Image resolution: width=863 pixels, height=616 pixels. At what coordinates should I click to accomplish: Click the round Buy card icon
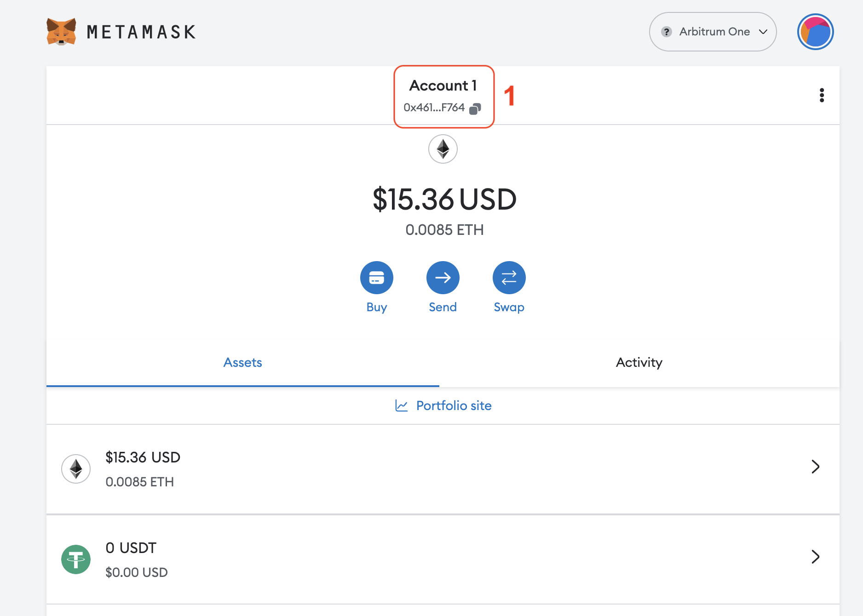click(x=376, y=278)
